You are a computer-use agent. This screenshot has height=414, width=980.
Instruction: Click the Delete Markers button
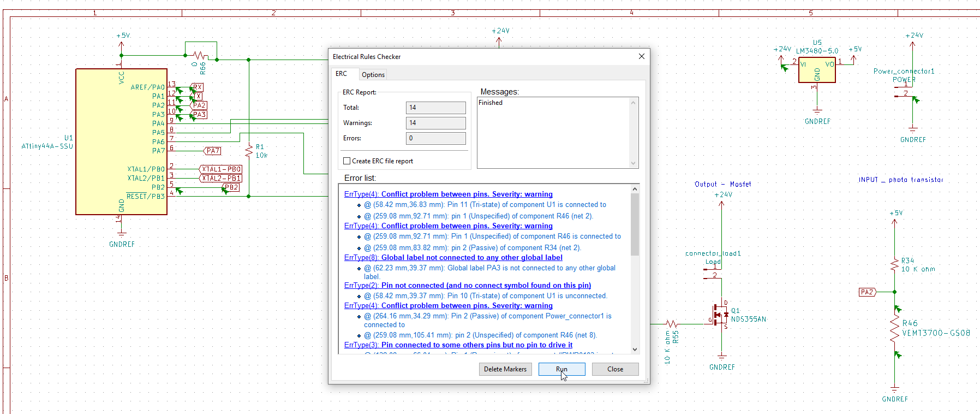click(x=505, y=369)
